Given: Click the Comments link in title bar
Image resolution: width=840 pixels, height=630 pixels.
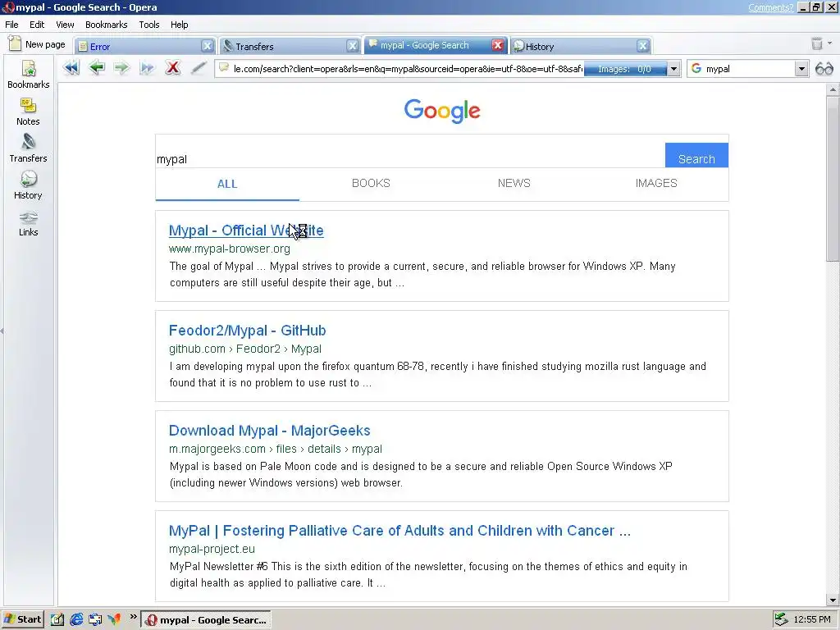Looking at the screenshot, I should (770, 7).
